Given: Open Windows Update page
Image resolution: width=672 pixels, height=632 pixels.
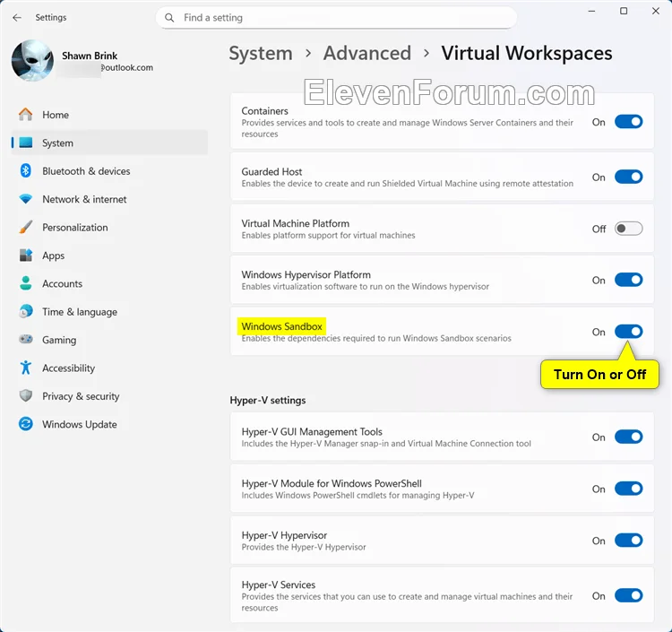Looking at the screenshot, I should [109, 424].
